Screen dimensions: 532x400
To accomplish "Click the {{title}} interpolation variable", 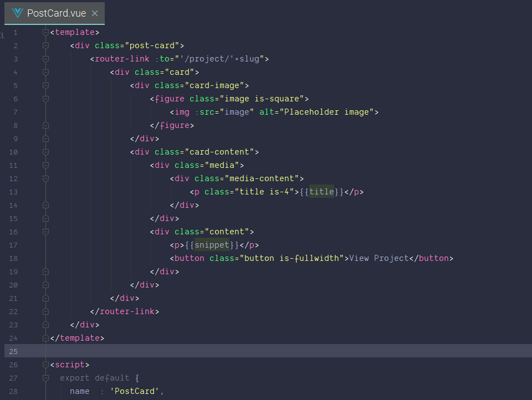I will coord(322,192).
